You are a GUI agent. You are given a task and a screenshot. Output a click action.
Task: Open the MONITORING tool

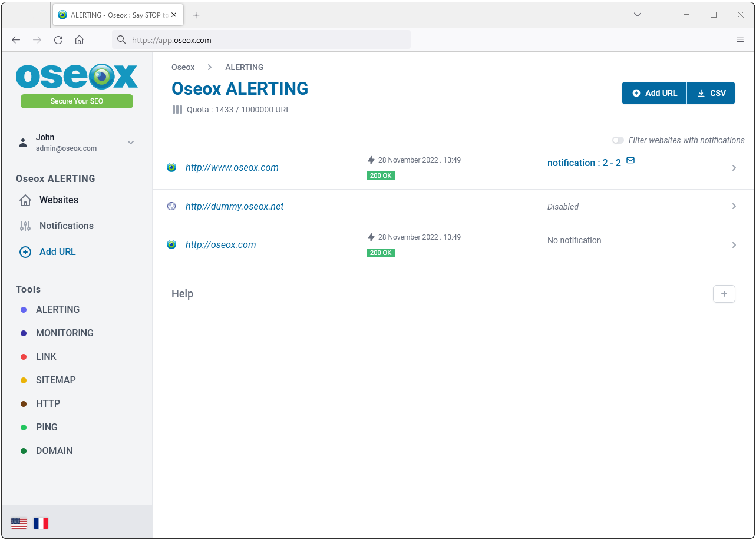[65, 333]
